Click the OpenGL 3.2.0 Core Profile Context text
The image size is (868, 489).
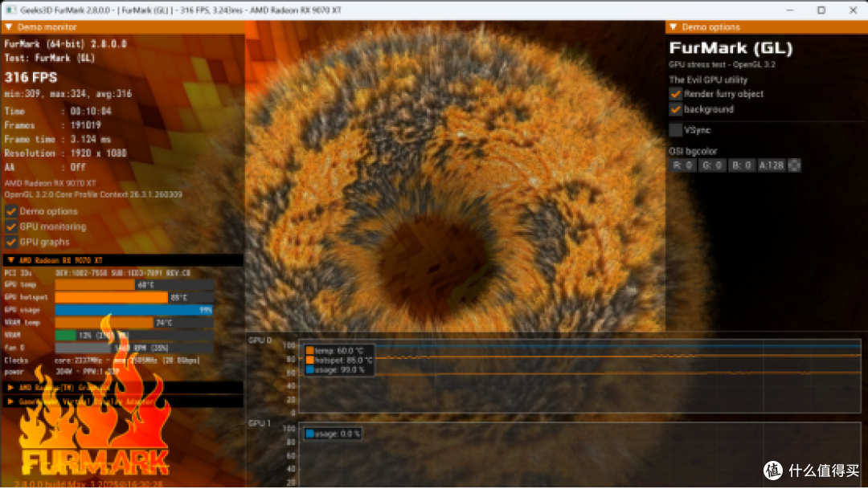[93, 194]
